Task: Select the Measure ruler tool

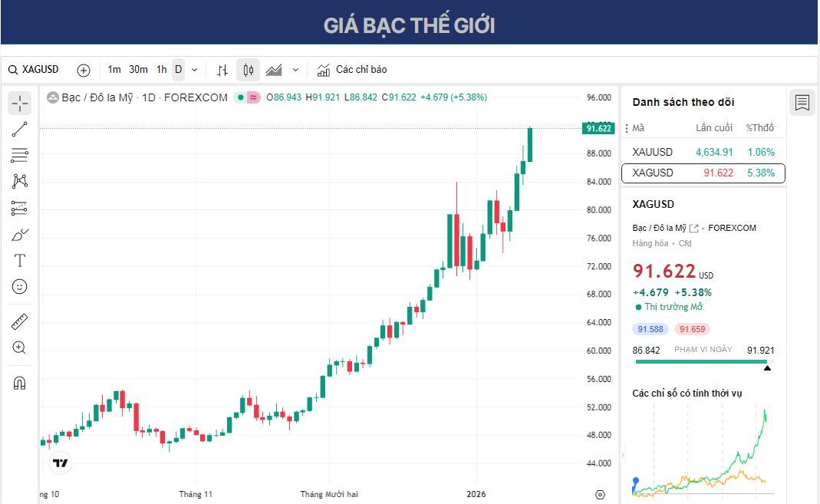Action: (19, 321)
